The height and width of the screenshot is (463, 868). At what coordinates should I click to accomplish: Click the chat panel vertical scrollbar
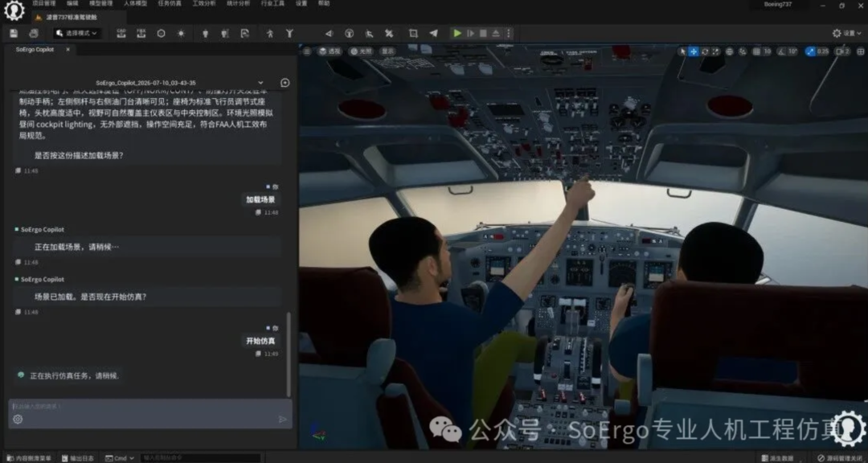click(x=289, y=354)
